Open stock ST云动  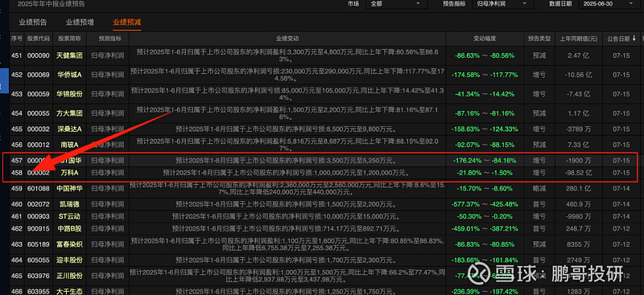pyautogui.click(x=69, y=216)
